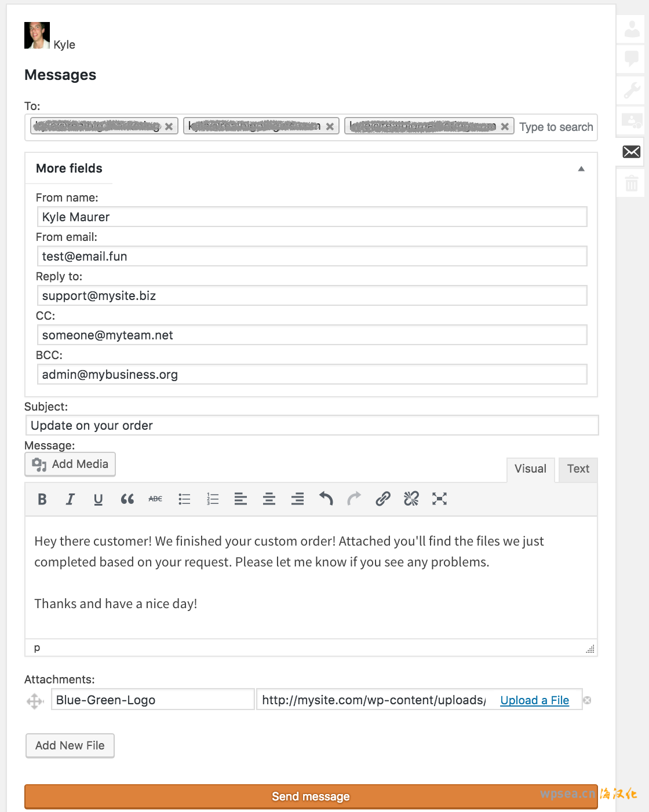This screenshot has width=649, height=812.
Task: Insert a blockquote in the message
Action: (x=127, y=499)
